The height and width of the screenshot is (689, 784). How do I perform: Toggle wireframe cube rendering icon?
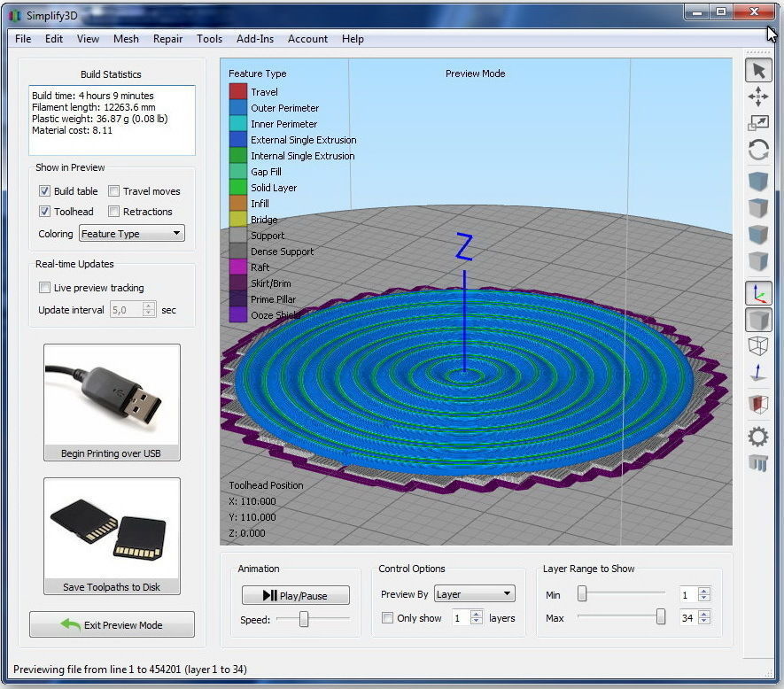pos(758,346)
